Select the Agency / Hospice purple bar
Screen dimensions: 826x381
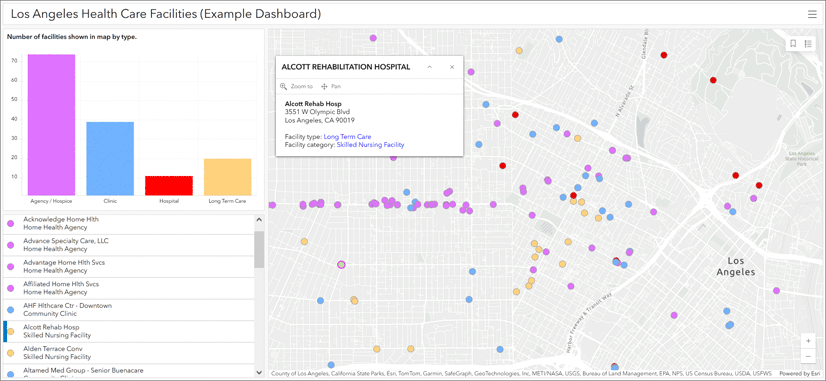pyautogui.click(x=52, y=125)
